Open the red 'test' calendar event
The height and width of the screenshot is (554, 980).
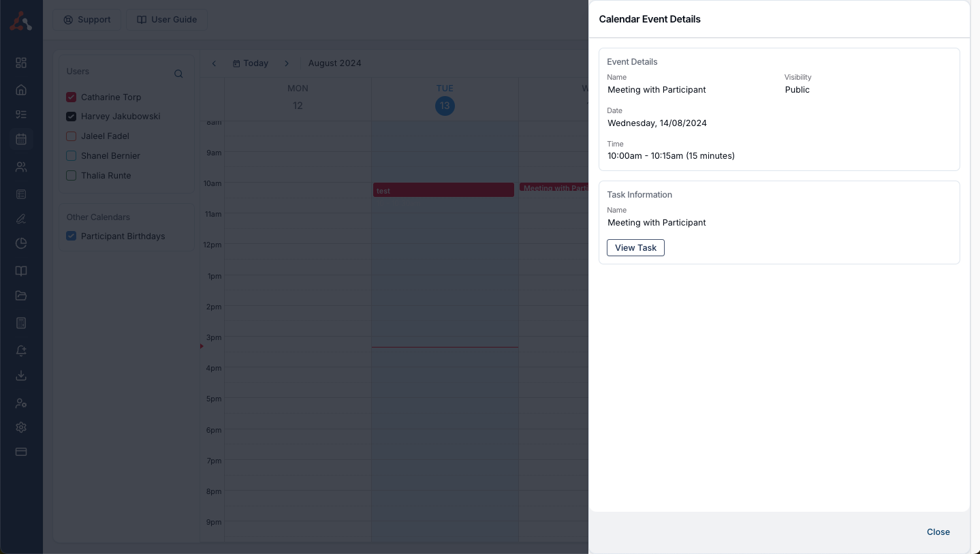tap(443, 190)
